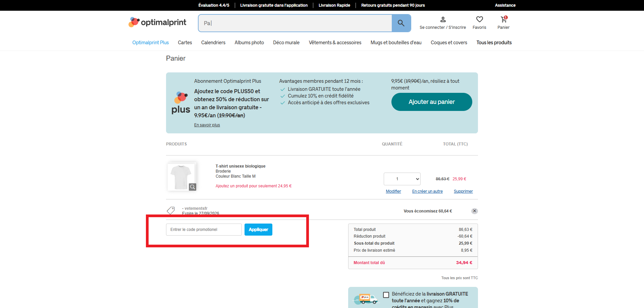
Task: Click the T-shirt product thumbnail
Action: pyautogui.click(x=182, y=177)
